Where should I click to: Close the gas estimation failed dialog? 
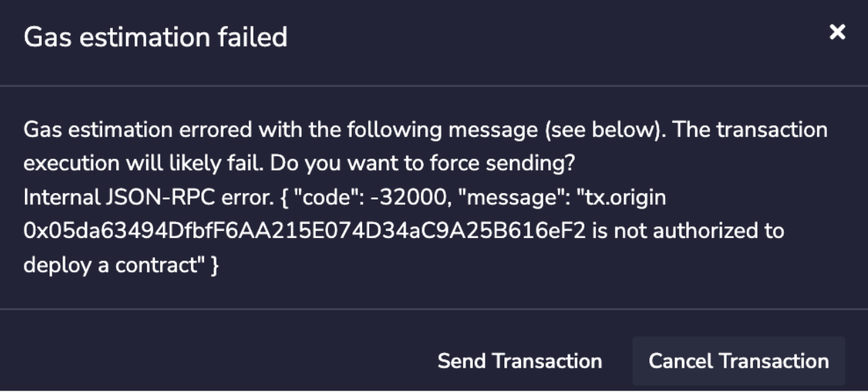coord(837,32)
